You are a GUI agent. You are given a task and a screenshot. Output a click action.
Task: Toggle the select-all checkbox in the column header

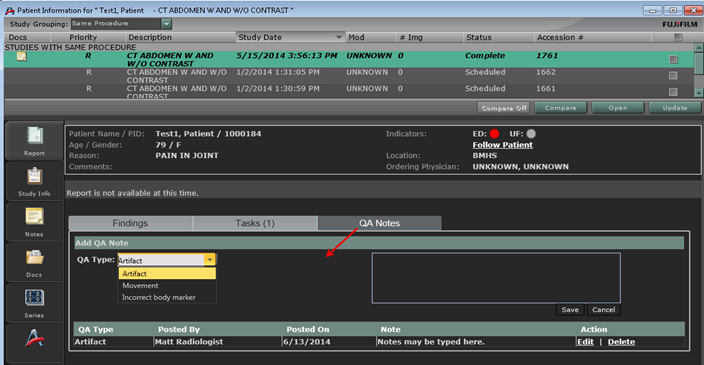coord(678,37)
